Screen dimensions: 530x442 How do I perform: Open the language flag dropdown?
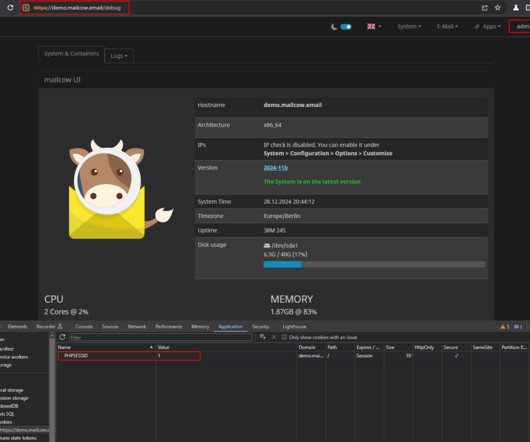[x=374, y=26]
